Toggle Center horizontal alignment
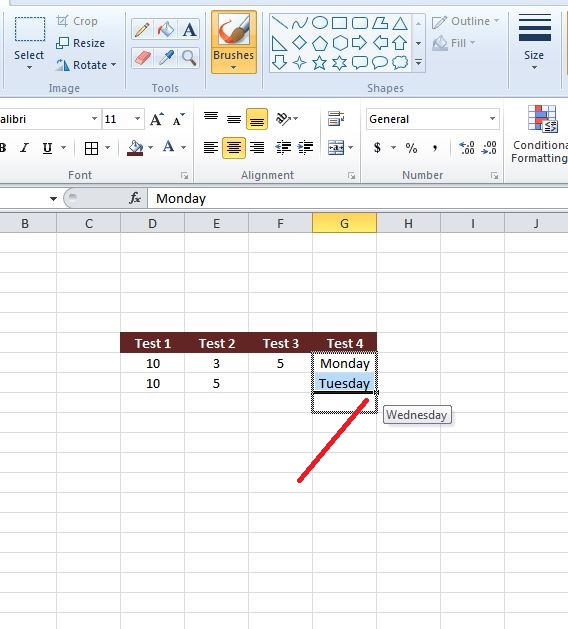 [x=233, y=148]
